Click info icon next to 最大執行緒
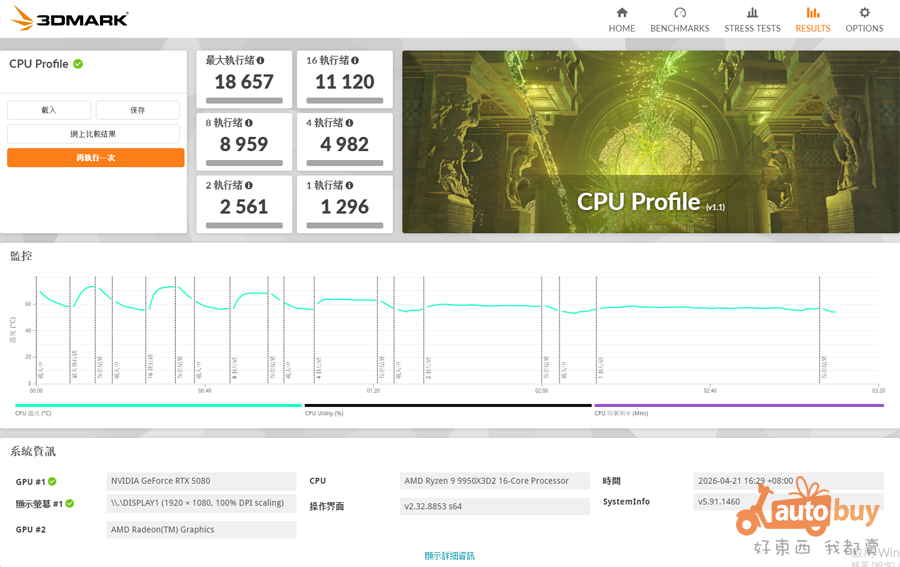900x567 pixels. (x=261, y=61)
